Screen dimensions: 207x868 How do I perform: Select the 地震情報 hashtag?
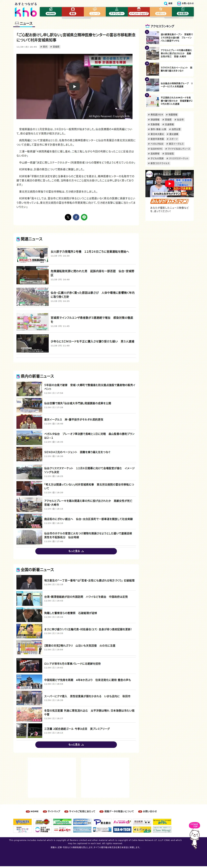click(172, 114)
